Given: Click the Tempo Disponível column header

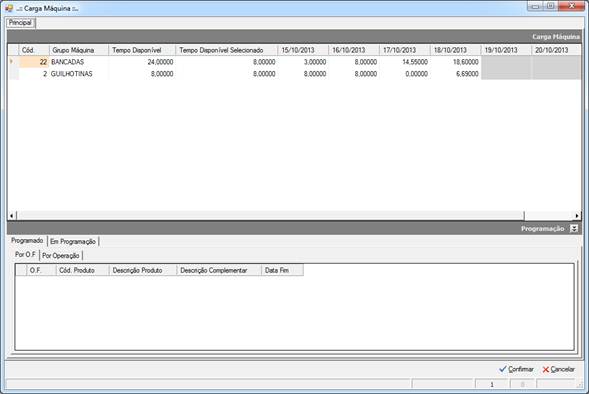Looking at the screenshot, I should pos(142,50).
